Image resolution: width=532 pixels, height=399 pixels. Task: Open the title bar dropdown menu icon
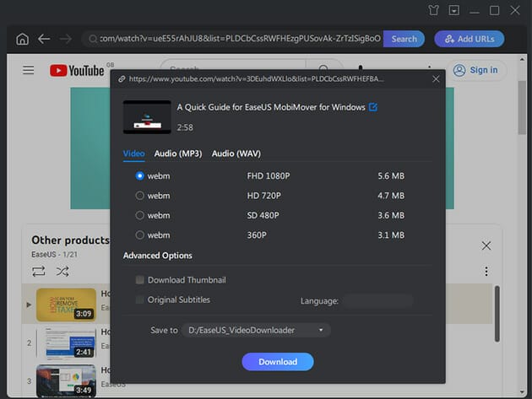454,11
